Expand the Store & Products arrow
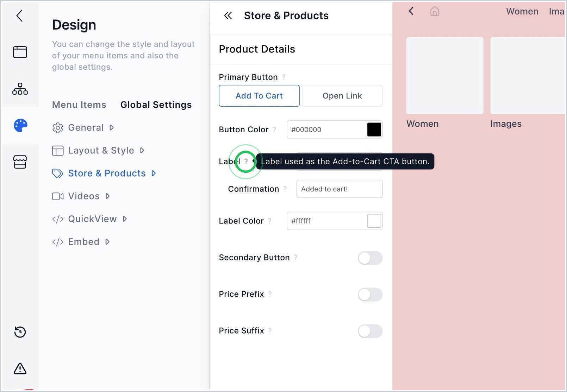Screen dimensions: 567x392 coord(153,173)
